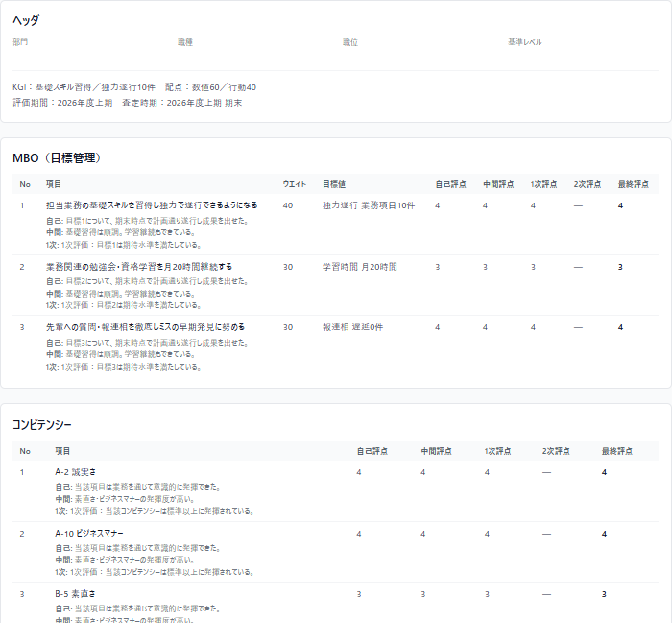Viewport: 672px width, 623px height.
Task: Click 1次評価：目標3は期待水準を満たしている comment
Action: pyautogui.click(x=124, y=367)
